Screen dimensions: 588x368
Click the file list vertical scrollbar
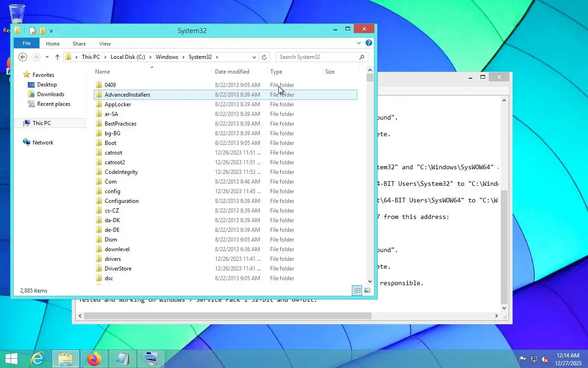(x=370, y=176)
